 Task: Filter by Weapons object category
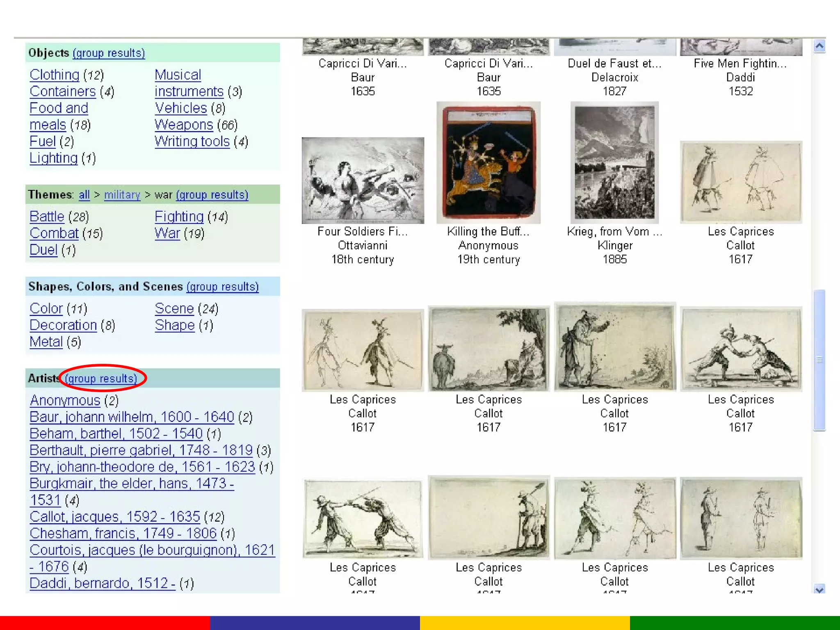[184, 125]
